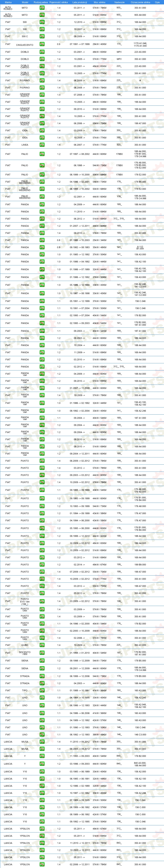Click the fuel icon in the FIAT TIPO row

click(42, 690)
